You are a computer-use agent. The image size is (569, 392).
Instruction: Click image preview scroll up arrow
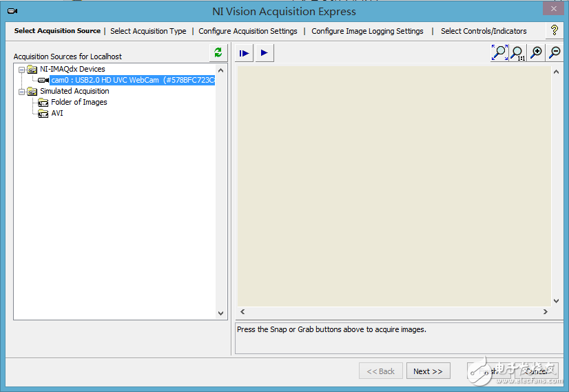tap(556, 72)
